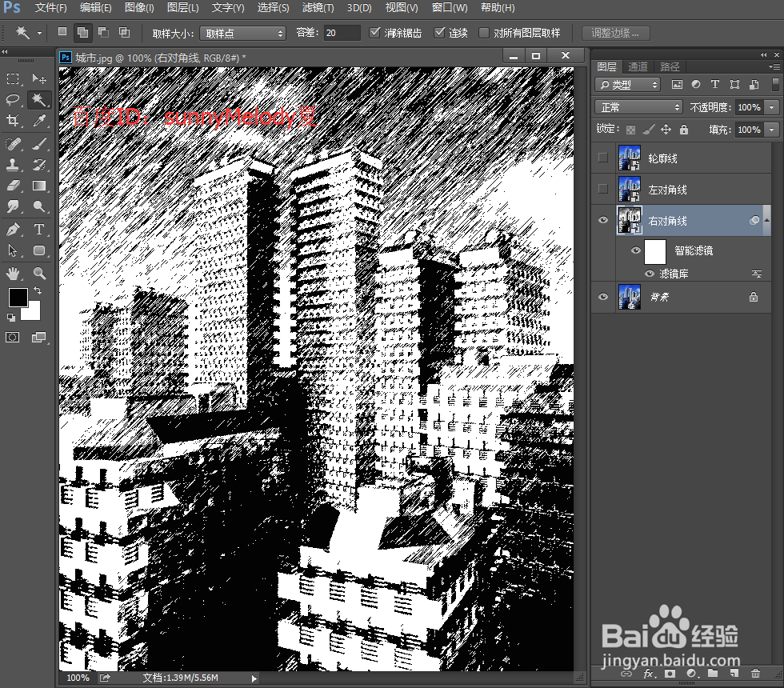784x688 pixels.
Task: Filter layers by text type
Action: (715, 84)
